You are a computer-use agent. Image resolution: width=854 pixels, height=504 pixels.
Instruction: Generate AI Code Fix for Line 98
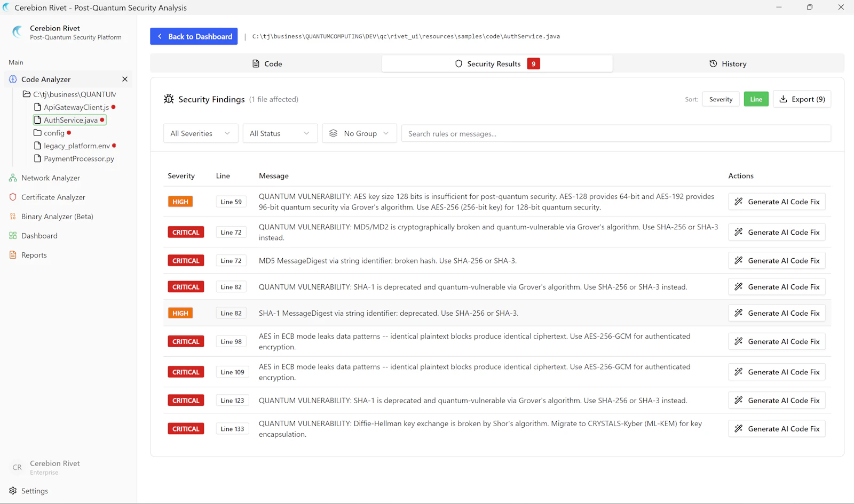[777, 341]
